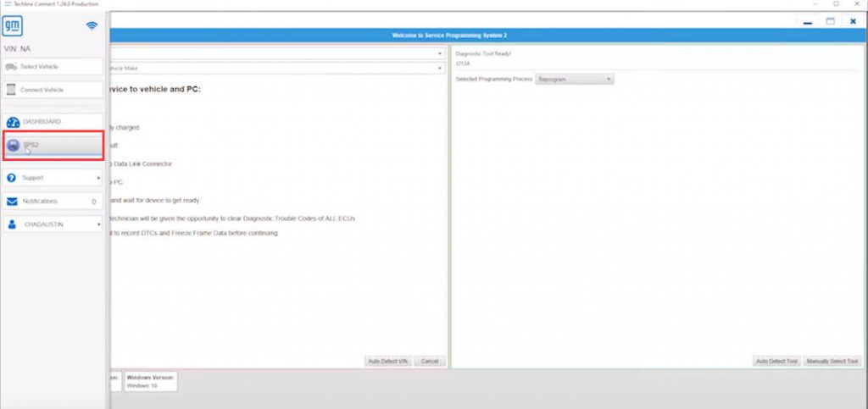Click the CHADAUSTIN user profile icon

click(12, 224)
